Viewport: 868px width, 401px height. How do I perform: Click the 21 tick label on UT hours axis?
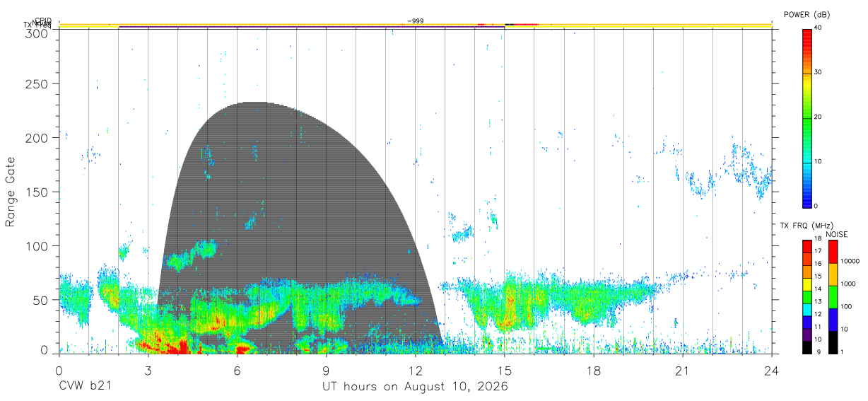point(683,371)
